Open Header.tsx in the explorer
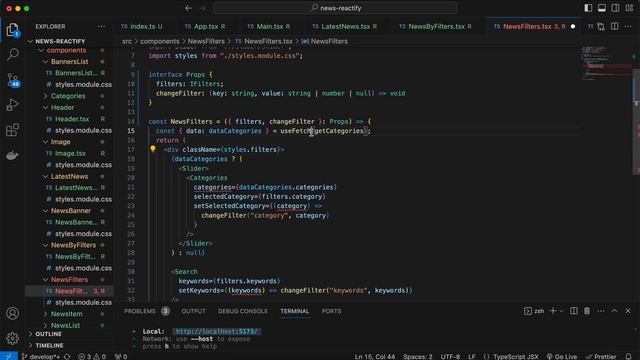 coord(69,119)
